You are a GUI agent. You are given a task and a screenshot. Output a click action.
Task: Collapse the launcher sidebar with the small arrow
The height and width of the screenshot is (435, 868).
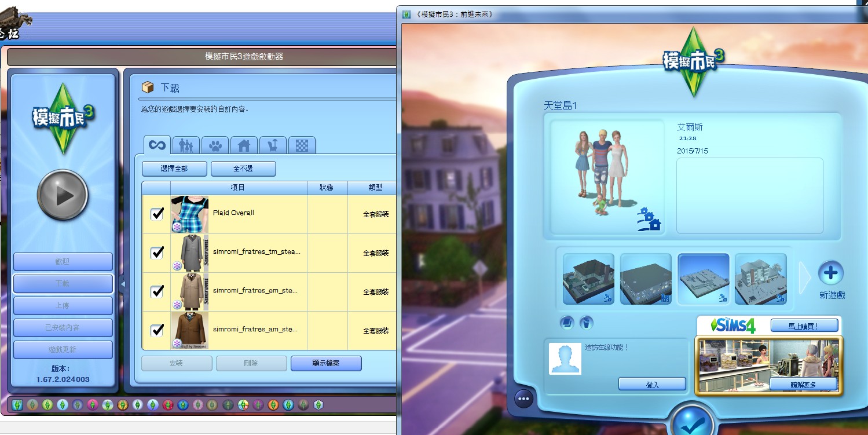[x=123, y=284]
